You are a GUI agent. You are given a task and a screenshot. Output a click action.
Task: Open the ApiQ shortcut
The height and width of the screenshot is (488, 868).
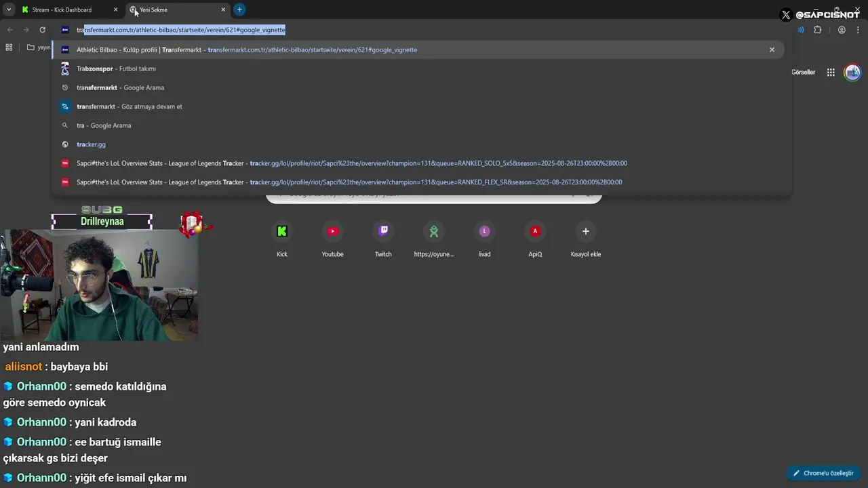(535, 240)
